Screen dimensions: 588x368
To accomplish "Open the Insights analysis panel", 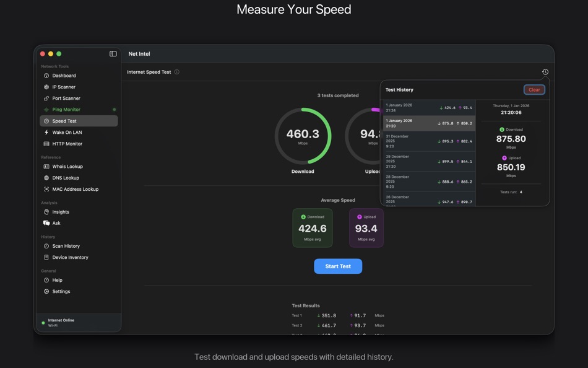I will tap(59, 212).
